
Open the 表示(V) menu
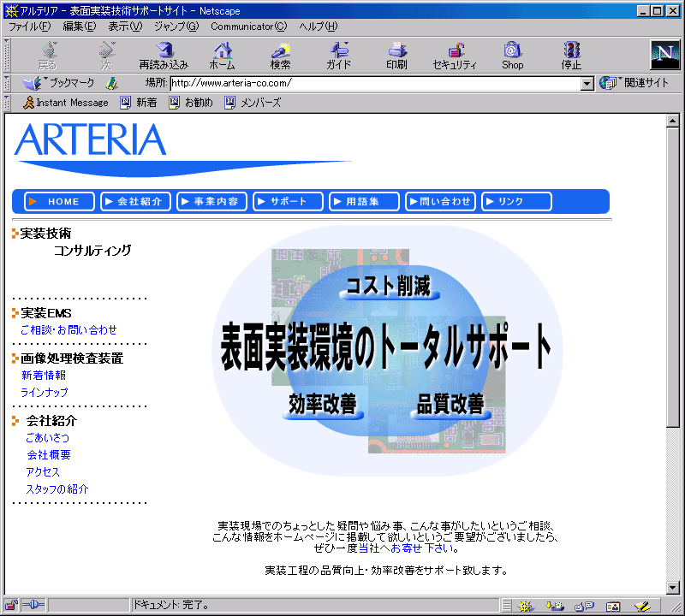point(125,27)
